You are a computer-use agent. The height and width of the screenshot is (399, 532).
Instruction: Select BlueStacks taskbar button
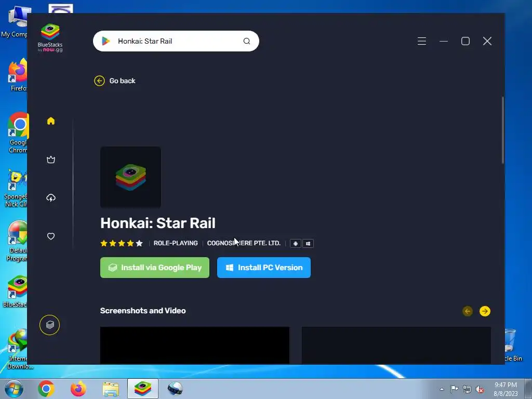coord(143,389)
